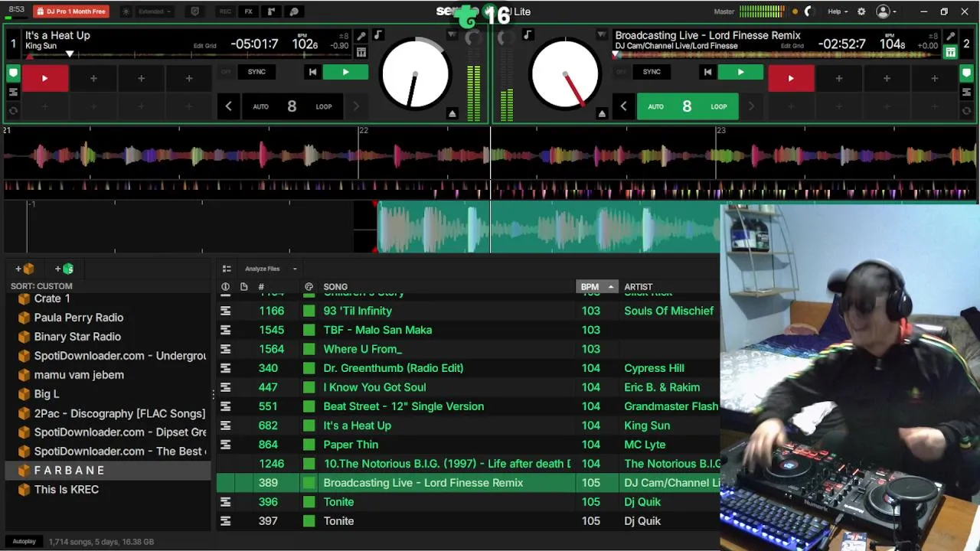
Task: Open the Extended view mode dropdown
Action: click(x=155, y=11)
